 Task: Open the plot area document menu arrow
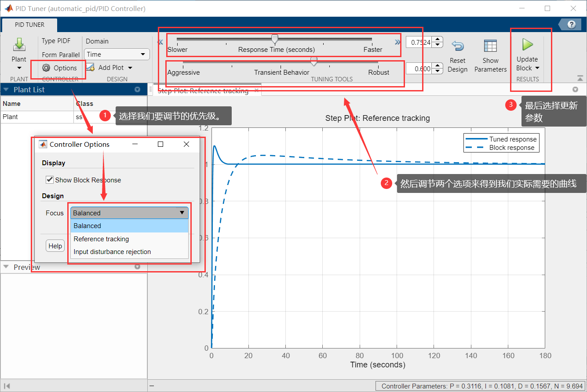point(576,90)
